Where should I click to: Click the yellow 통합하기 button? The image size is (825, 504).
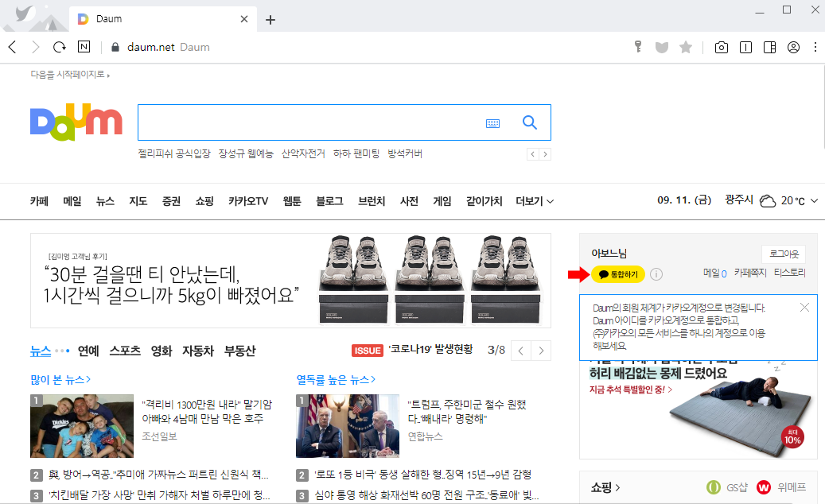618,274
